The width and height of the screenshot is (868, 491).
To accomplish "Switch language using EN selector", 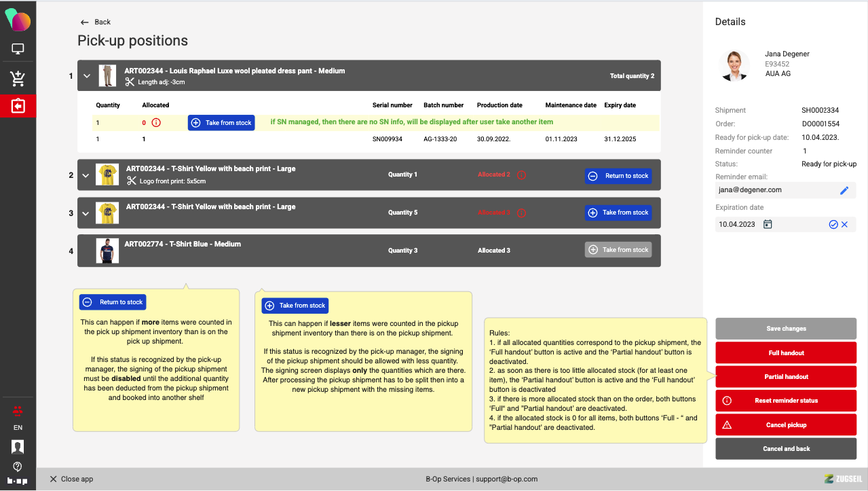I will pyautogui.click(x=18, y=428).
